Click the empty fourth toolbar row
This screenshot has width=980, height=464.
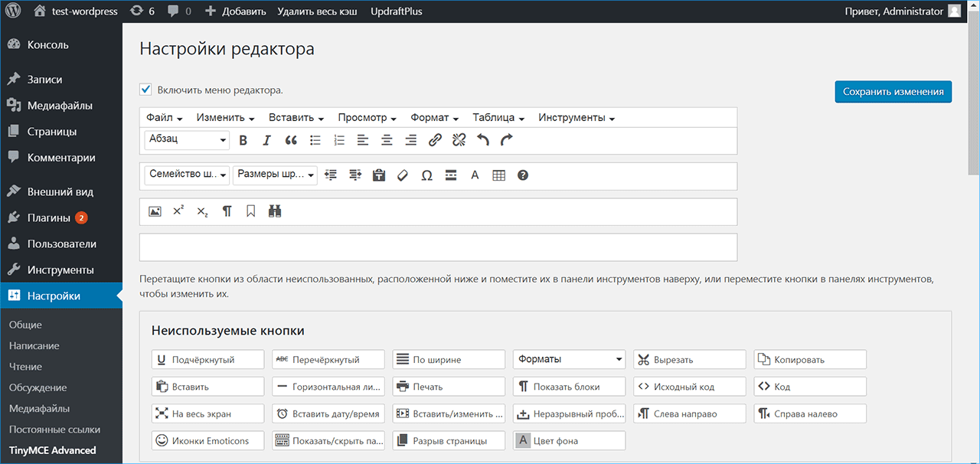pos(438,247)
